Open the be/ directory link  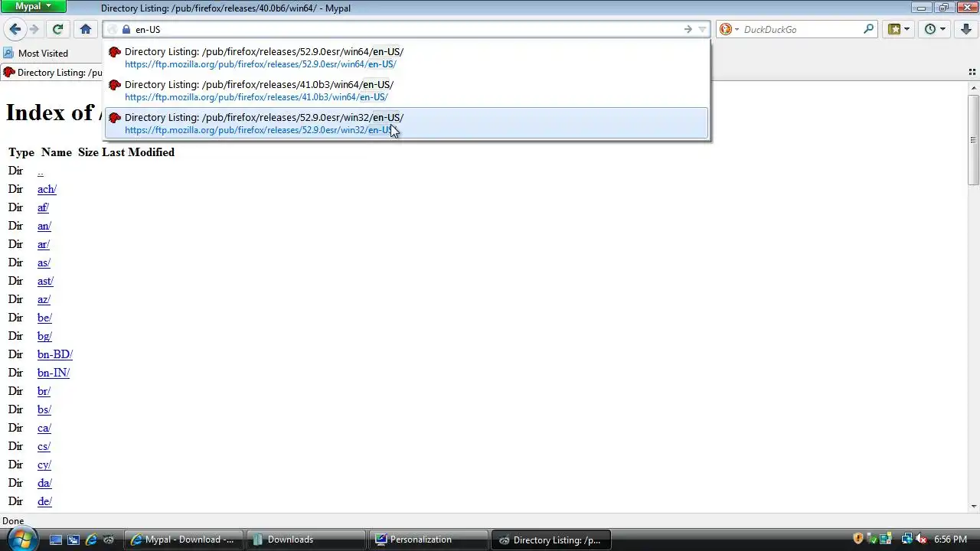(x=44, y=318)
